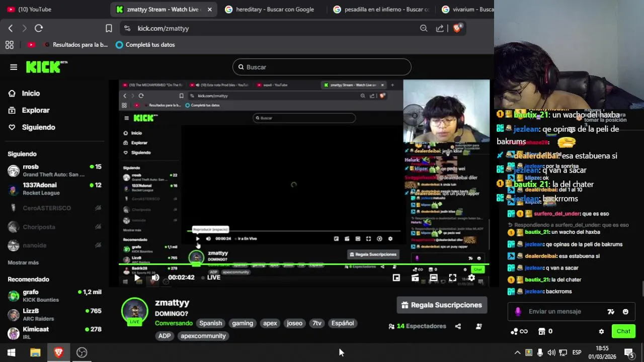Open the browser apps grid icon
Screen dimensions: 644x362
pyautogui.click(x=10, y=45)
